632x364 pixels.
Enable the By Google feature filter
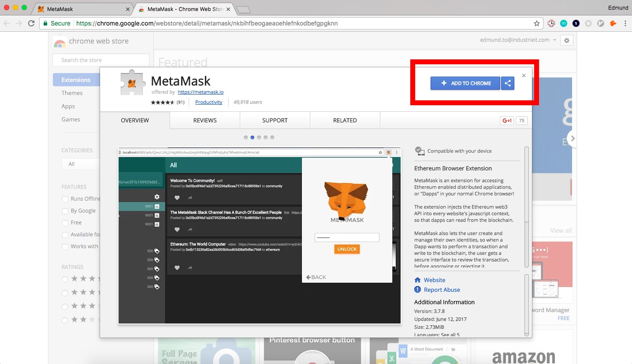[x=65, y=211]
